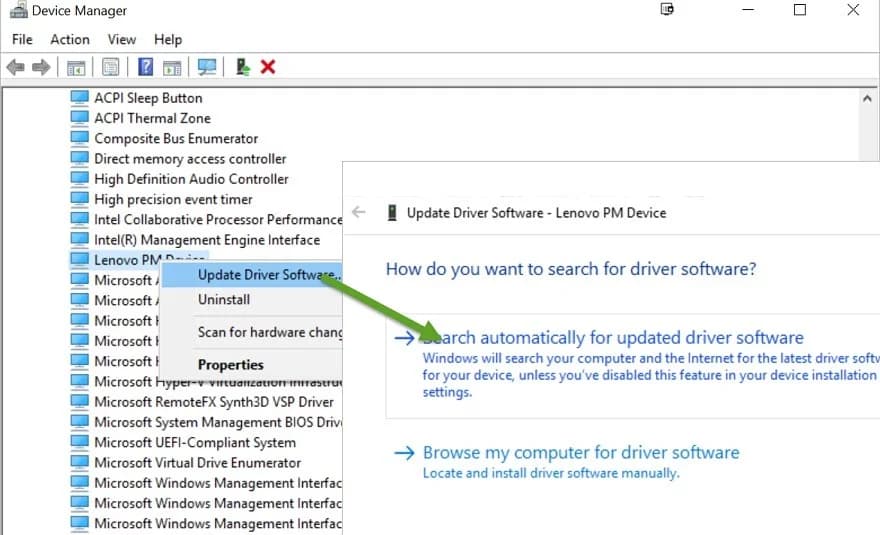880x535 pixels.
Task: Open Properties from the context menu
Action: (x=231, y=365)
